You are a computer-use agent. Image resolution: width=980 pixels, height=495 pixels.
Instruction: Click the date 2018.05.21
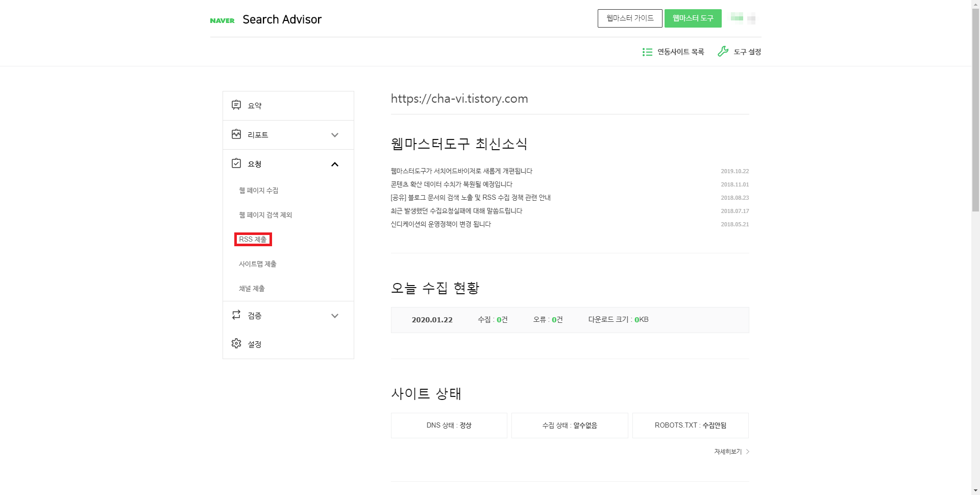(735, 224)
